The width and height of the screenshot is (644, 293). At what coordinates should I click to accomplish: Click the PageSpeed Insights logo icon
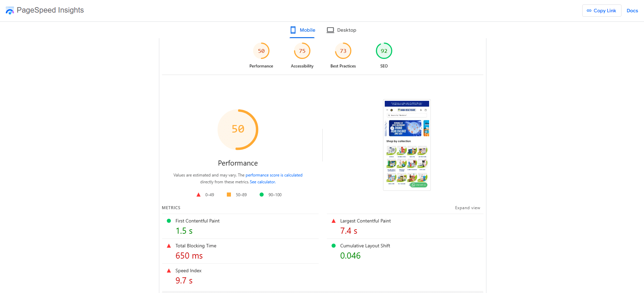(10, 11)
